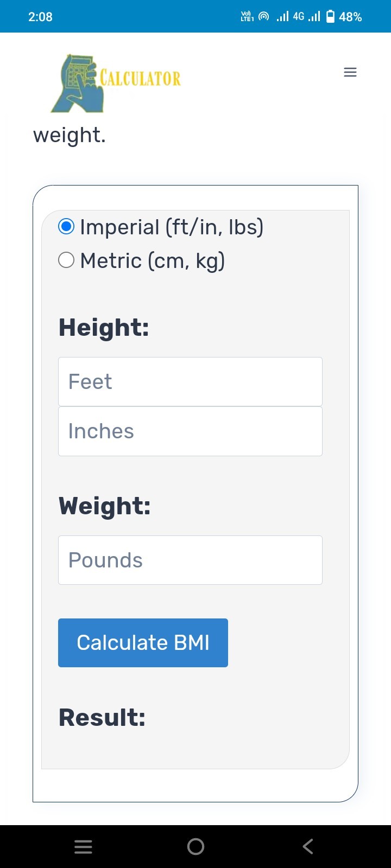The width and height of the screenshot is (391, 868).
Task: Tap the Weight: label
Action: (105, 506)
